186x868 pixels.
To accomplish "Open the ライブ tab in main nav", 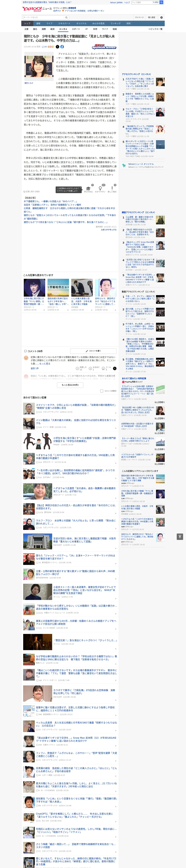I will (49, 24).
